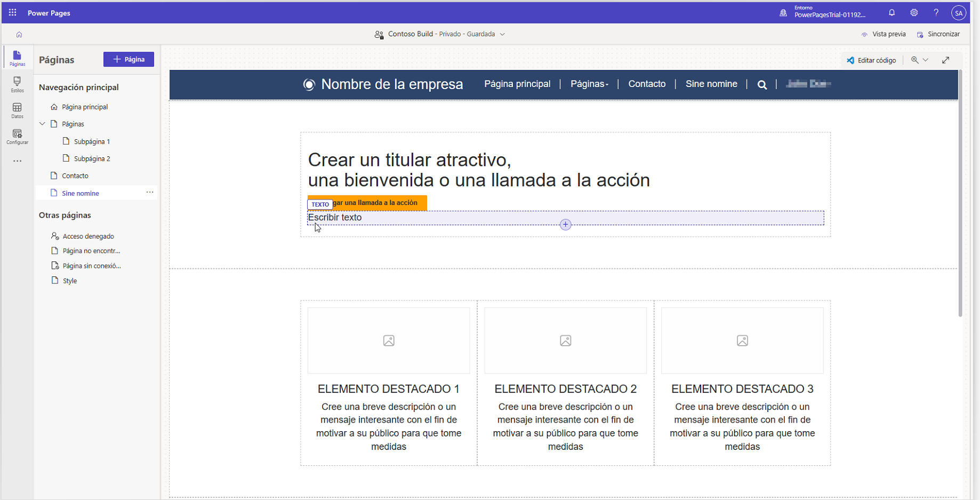This screenshot has height=500, width=980.
Task: Add a new section with the plus circle
Action: [565, 225]
